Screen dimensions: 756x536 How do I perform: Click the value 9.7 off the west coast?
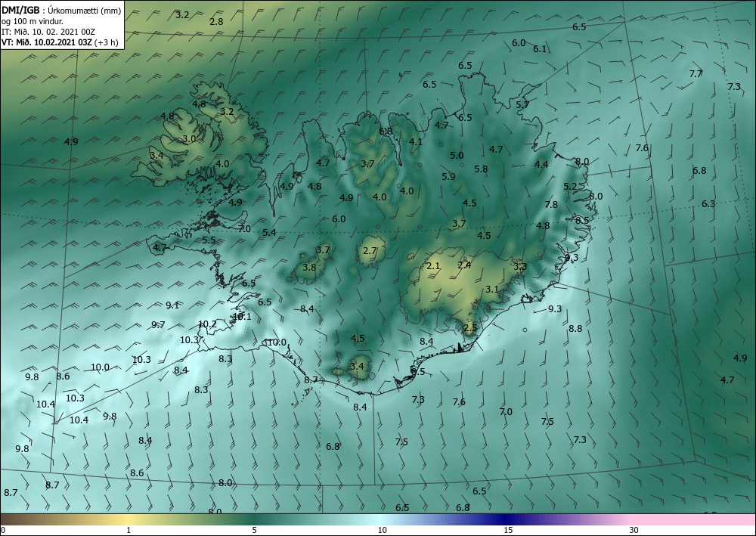[x=158, y=325]
